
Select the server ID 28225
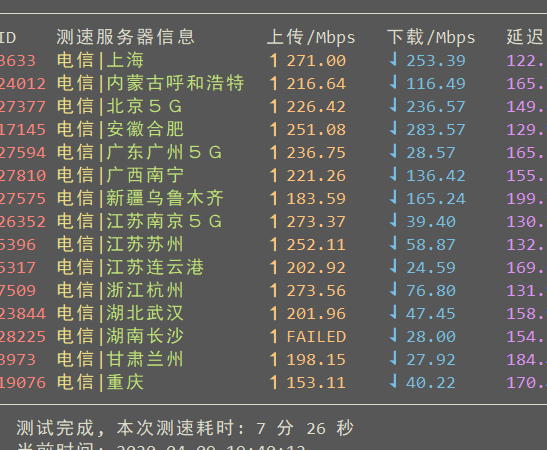click(23, 337)
